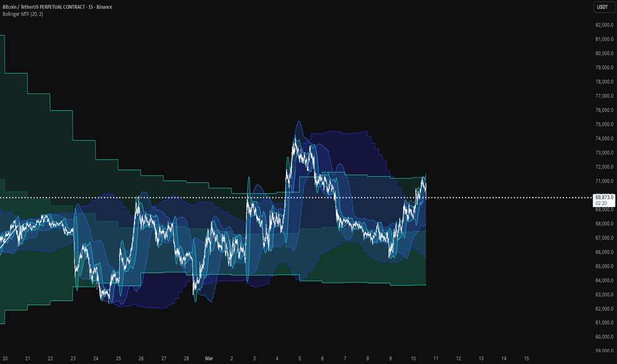Click date 25 on time axis
Screen dimensions: 617x364
[119, 359]
